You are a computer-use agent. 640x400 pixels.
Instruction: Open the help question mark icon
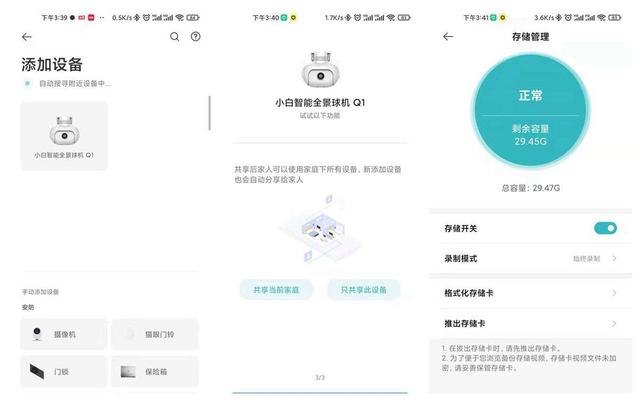click(x=196, y=37)
